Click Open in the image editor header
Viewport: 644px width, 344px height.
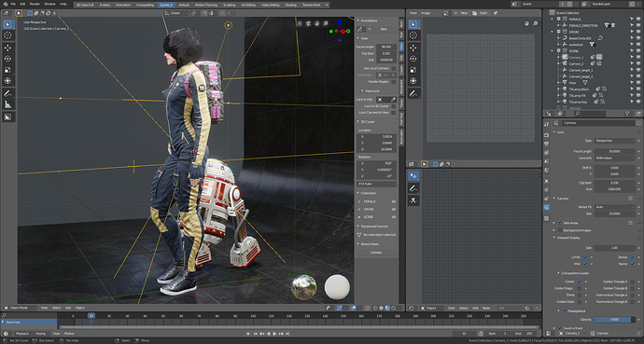point(481,13)
